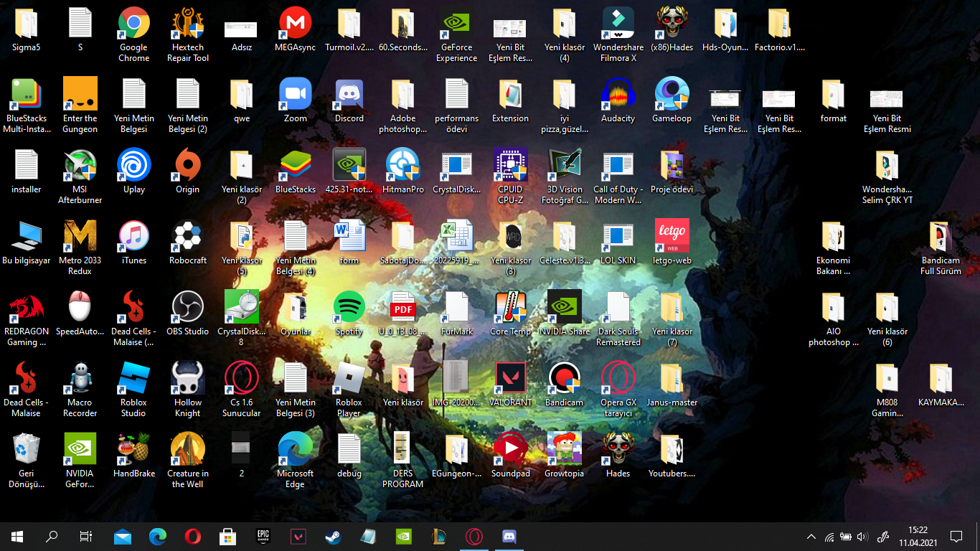The width and height of the screenshot is (980, 551).
Task: Select the Bandicam Full Sürüm folder
Action: tap(941, 248)
